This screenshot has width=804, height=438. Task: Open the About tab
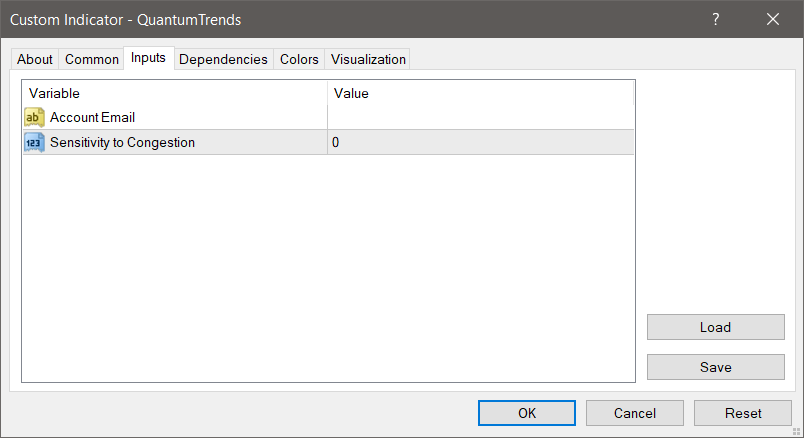pyautogui.click(x=35, y=59)
